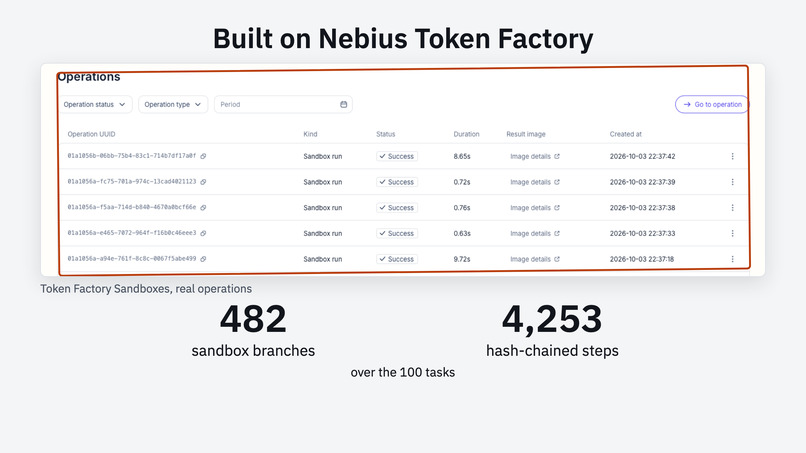
Task: Open Image details for 8.65s run
Action: (x=535, y=156)
